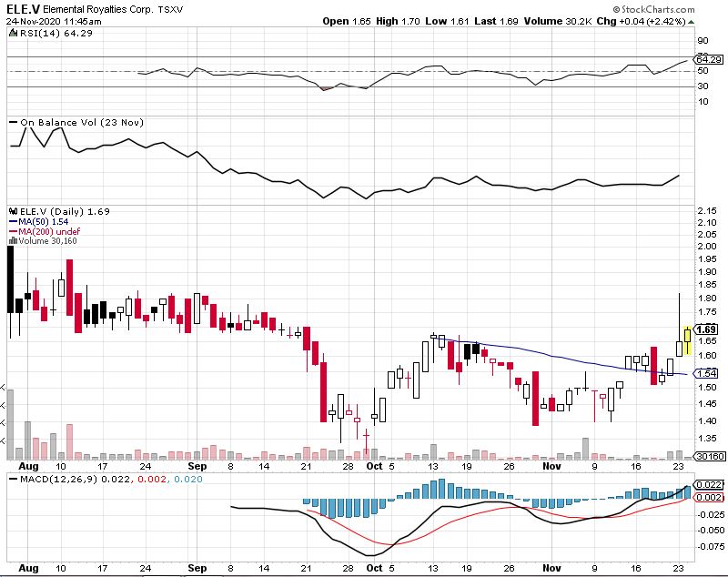Click the Volume 30,160 legend text
The height and width of the screenshot is (577, 728).
(47, 240)
